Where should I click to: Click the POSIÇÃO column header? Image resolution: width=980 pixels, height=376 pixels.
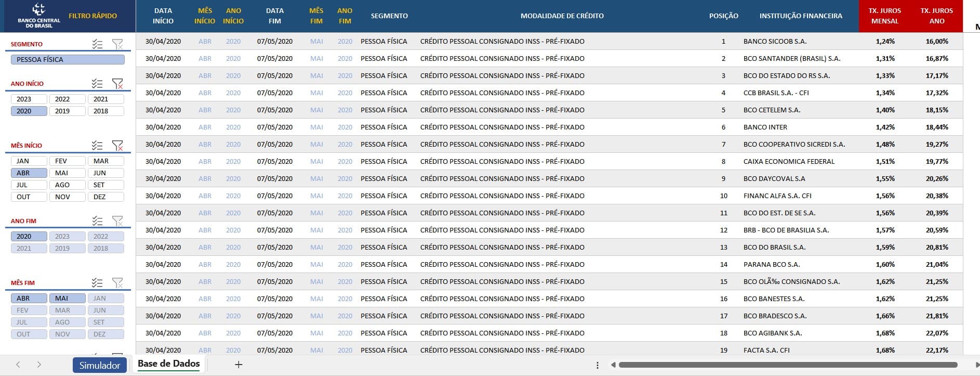pyautogui.click(x=723, y=16)
